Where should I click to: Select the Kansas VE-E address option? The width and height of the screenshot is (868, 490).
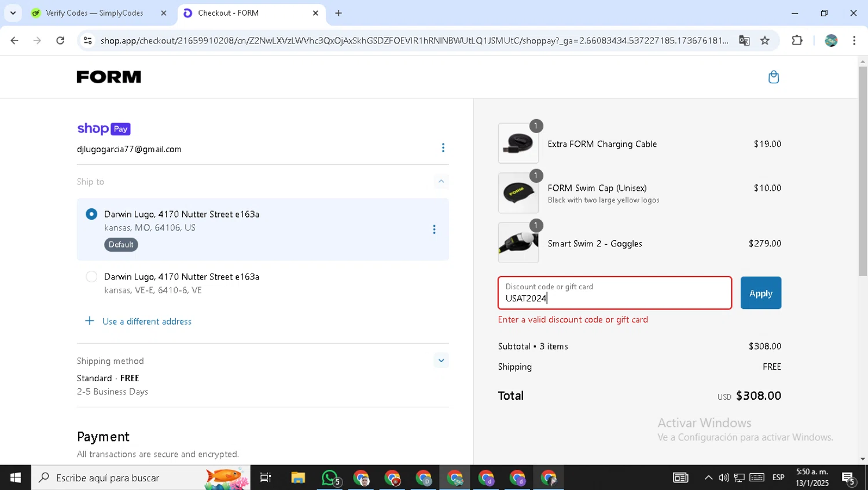click(91, 277)
